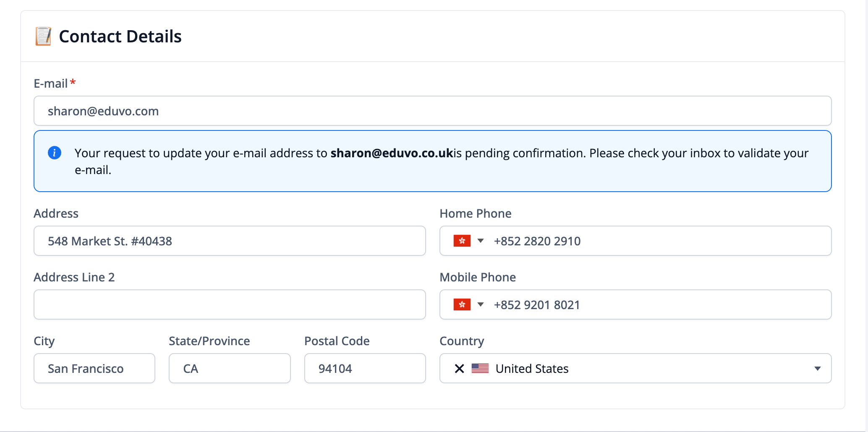
Task: Click the Postal Code field
Action: [365, 369]
